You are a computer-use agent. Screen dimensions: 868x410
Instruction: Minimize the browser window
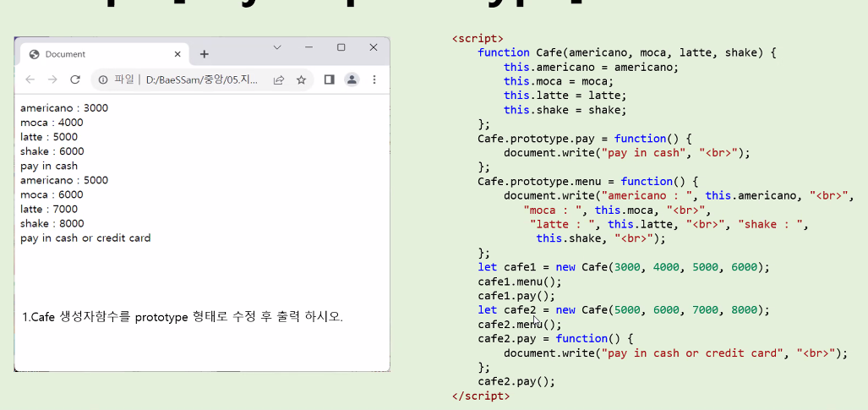308,47
